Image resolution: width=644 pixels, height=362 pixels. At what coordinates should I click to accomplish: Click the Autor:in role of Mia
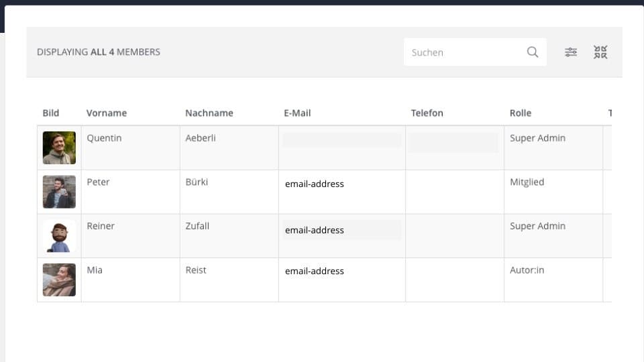(527, 270)
